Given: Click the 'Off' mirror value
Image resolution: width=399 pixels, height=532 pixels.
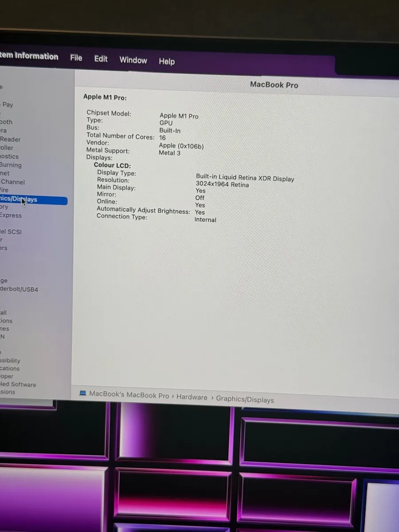Looking at the screenshot, I should [x=200, y=198].
